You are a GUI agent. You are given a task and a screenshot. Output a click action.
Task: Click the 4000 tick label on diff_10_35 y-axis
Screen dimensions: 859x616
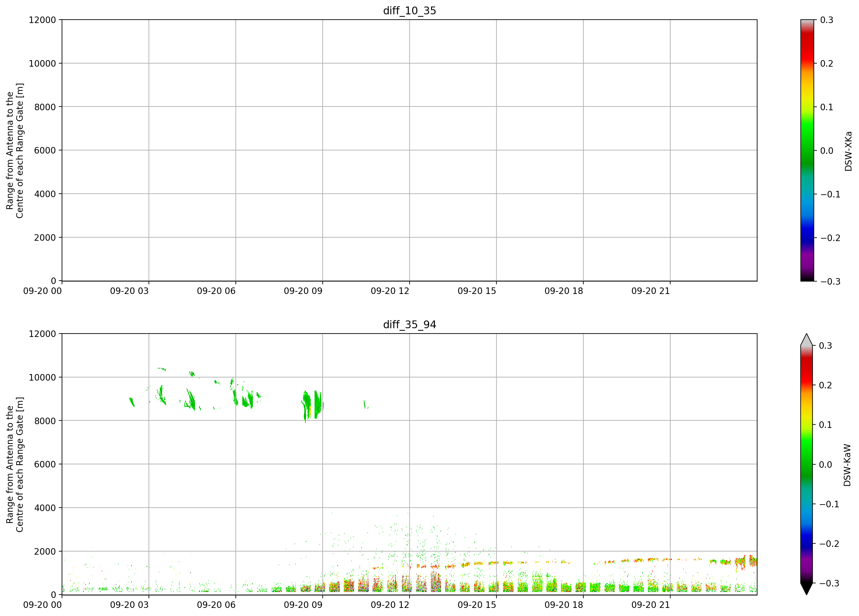tap(45, 194)
